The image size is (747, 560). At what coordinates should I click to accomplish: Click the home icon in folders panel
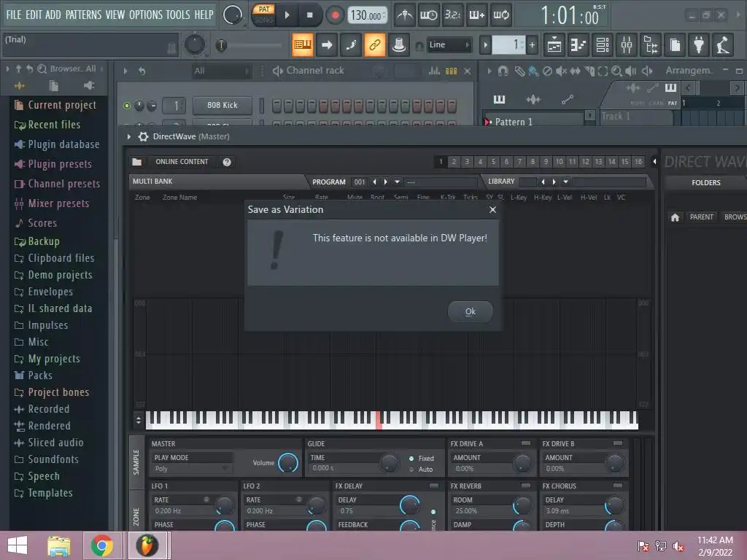(x=675, y=217)
